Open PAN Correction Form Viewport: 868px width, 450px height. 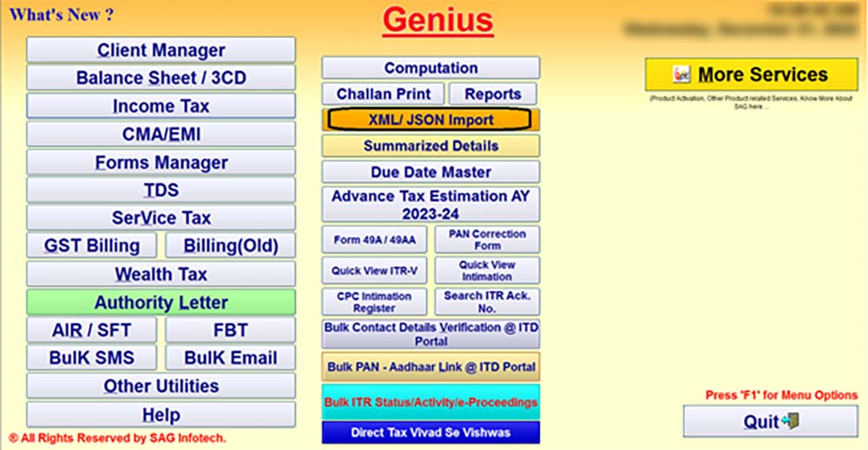click(486, 239)
